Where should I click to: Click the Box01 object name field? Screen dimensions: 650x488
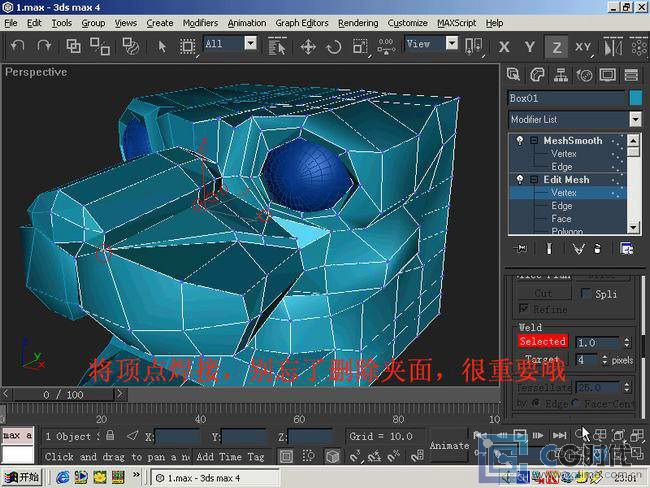566,98
